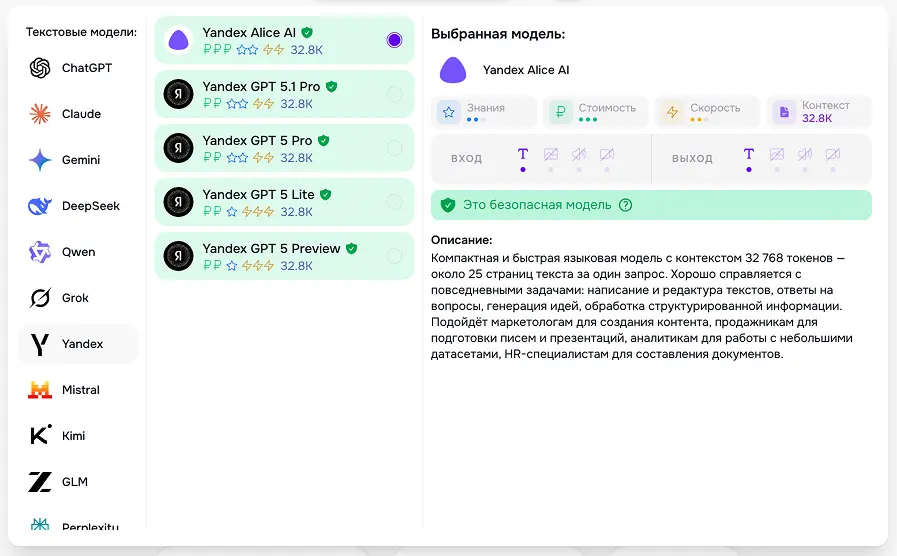This screenshot has width=897, height=556.
Task: Click the Выбранная модель heading
Action: coord(498,34)
